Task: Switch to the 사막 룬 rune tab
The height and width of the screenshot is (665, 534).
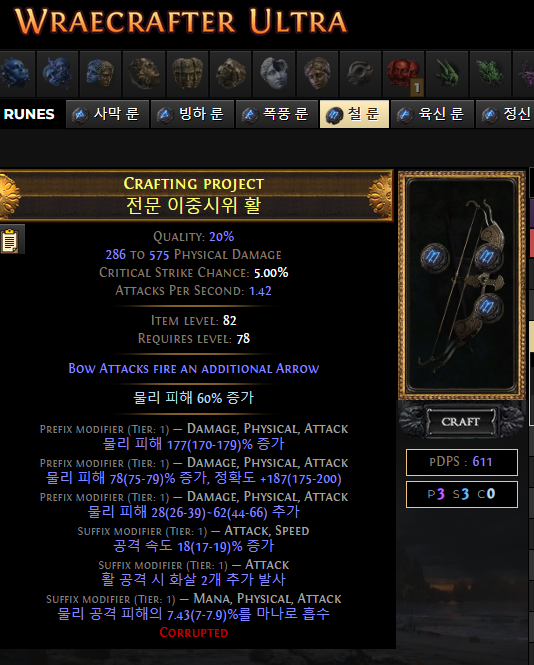Action: point(107,114)
